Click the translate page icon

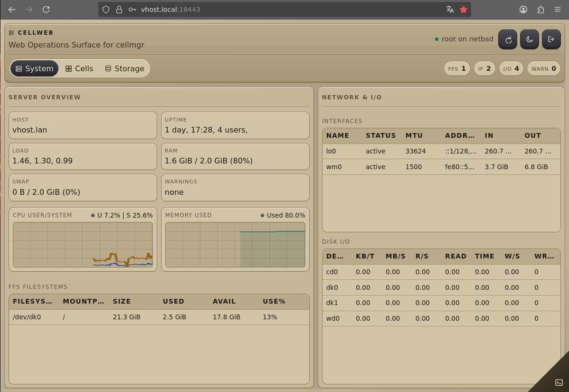click(450, 10)
